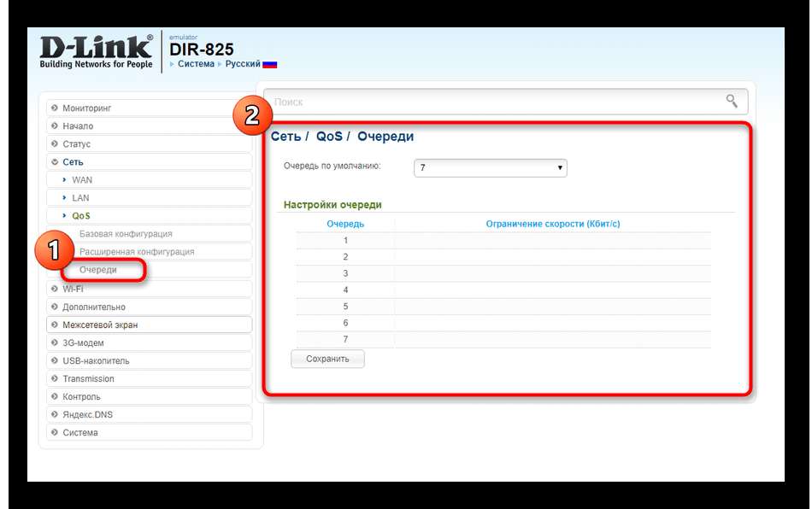Image resolution: width=812 pixels, height=509 pixels.
Task: Click the Сохранить button
Action: coord(327,359)
